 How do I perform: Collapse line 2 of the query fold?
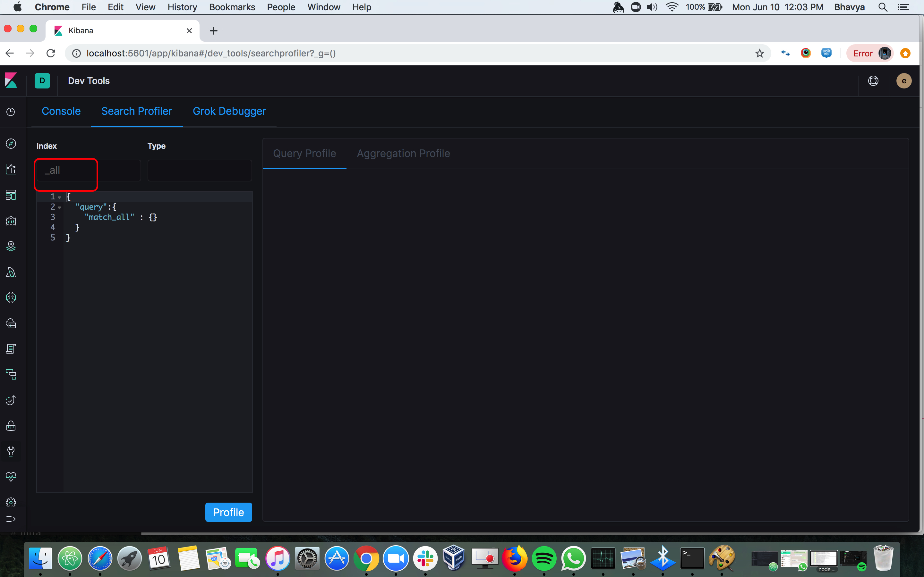(60, 207)
